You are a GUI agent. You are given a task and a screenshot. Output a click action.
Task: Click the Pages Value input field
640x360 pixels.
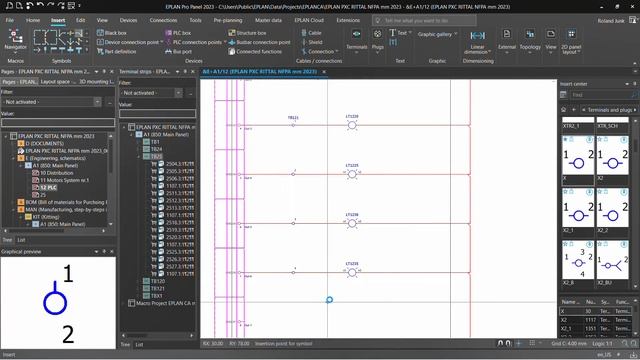[x=58, y=122]
